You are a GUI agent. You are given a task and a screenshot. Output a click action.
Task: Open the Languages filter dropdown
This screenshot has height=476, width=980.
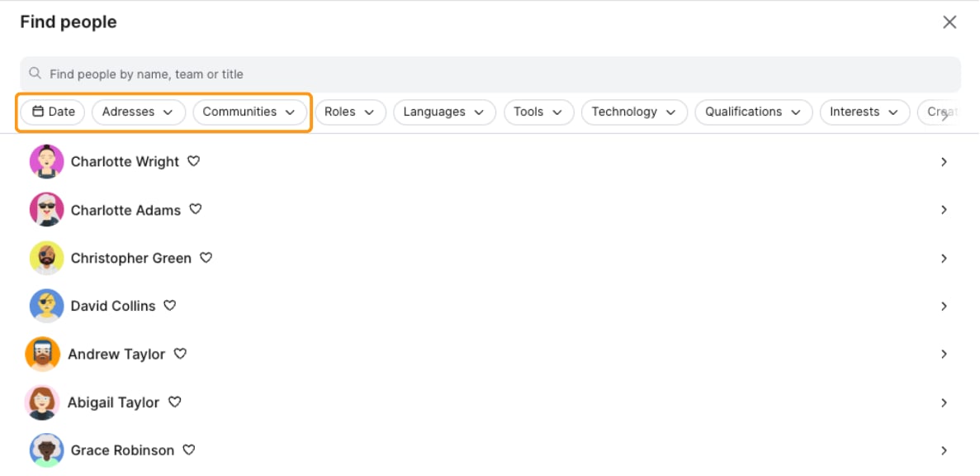[x=444, y=112]
